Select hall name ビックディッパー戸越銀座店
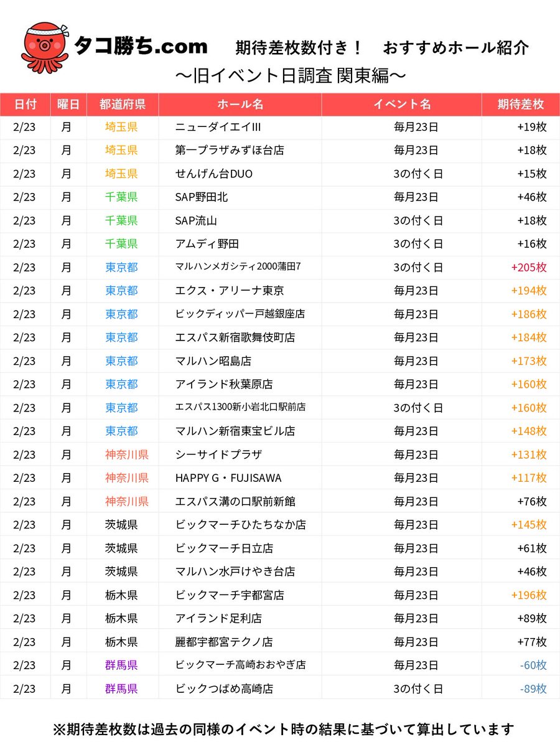The image size is (560, 747). [240, 314]
